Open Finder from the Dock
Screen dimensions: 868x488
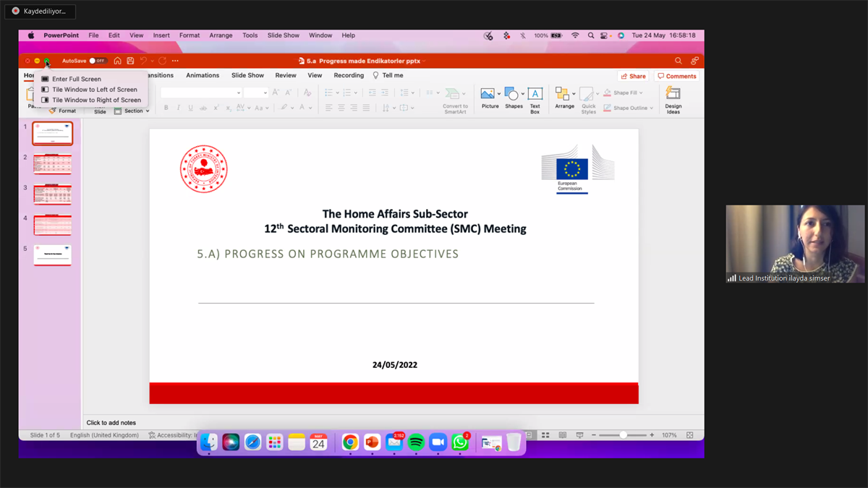click(x=209, y=442)
